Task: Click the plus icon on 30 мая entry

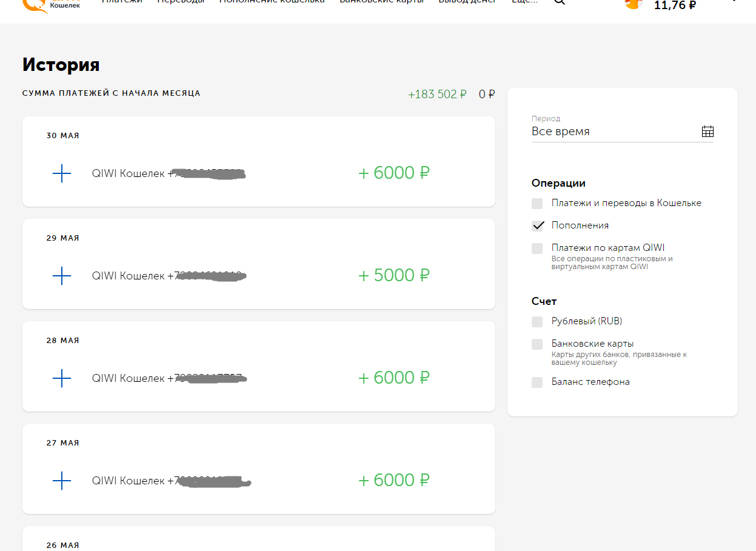Action: pos(62,174)
